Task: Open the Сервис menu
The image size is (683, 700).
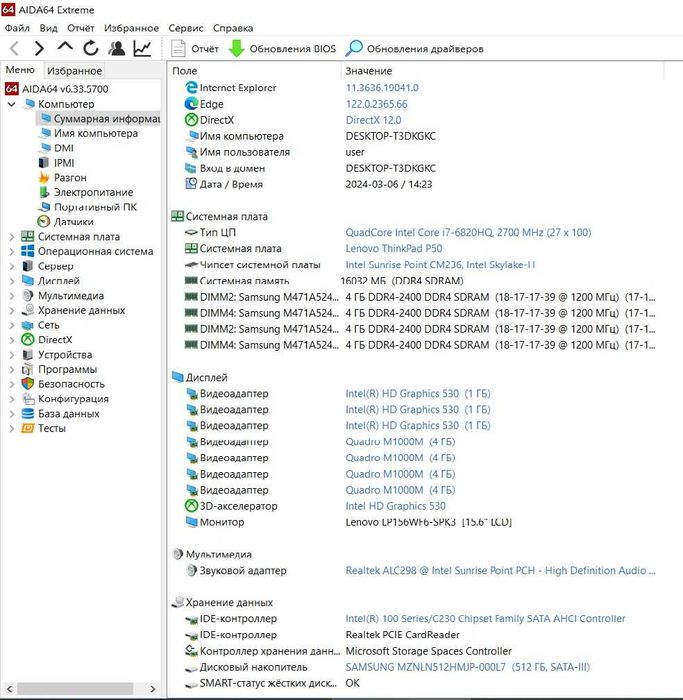Action: pyautogui.click(x=186, y=28)
